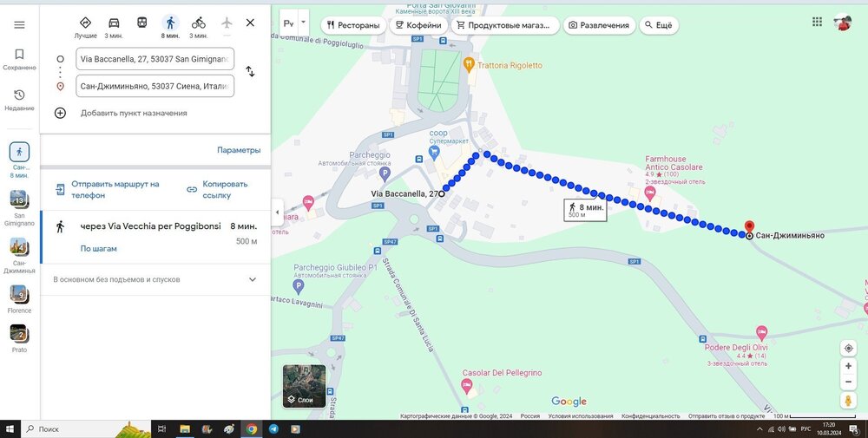Zoom out the map
868x438 pixels.
848,382
